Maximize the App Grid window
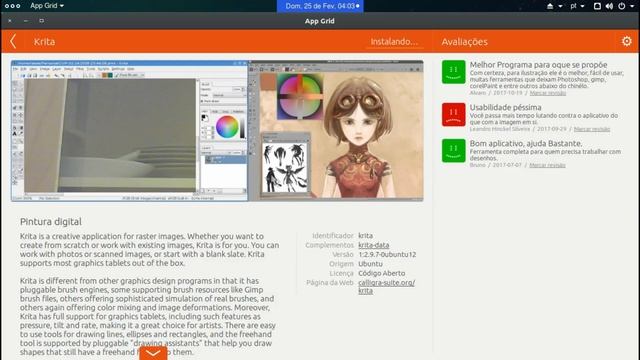This screenshot has width=640, height=360. pos(42,21)
